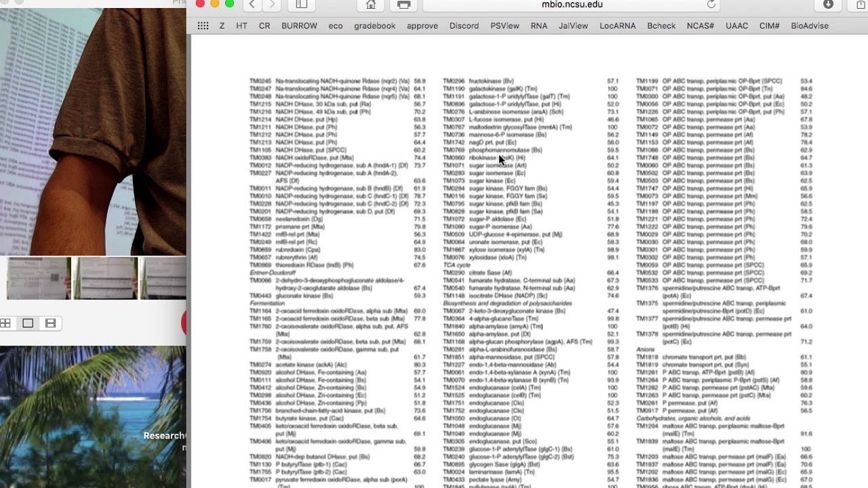This screenshot has height=488, width=868.
Task: Open the CIM# bookmark
Action: (x=770, y=26)
